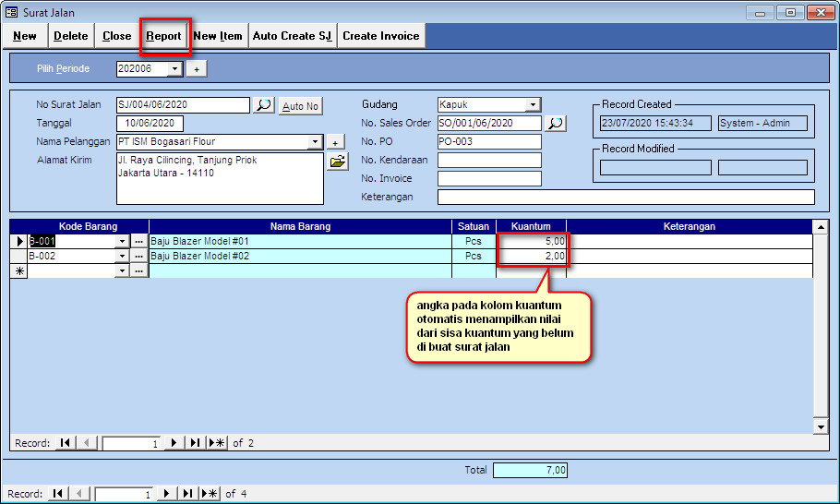Screen dimensions: 840x504
Task: Click Total field showing 7,00
Action: (x=531, y=470)
